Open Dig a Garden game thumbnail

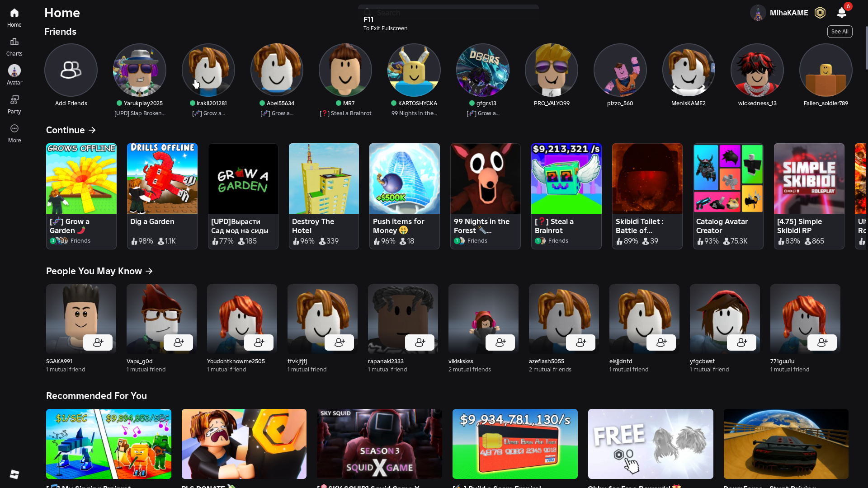point(162,178)
